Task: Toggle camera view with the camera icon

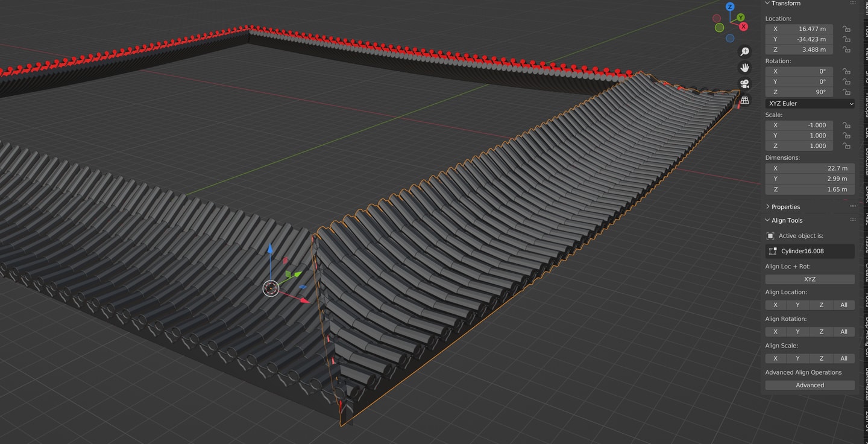Action: click(x=745, y=84)
